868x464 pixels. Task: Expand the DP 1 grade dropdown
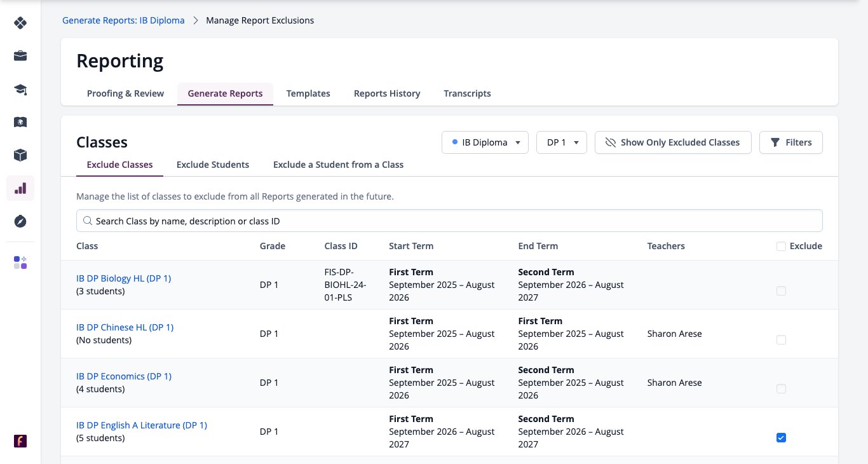(x=562, y=142)
